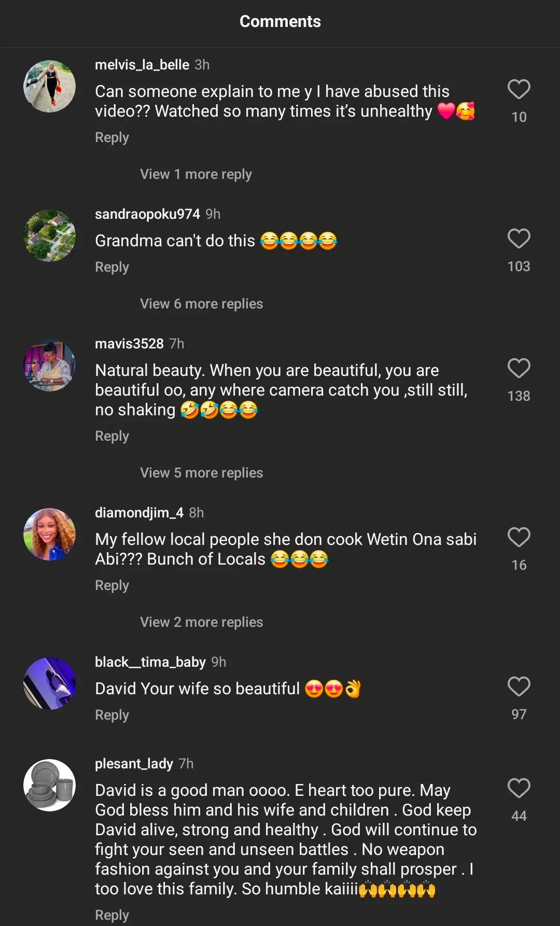Viewport: 560px width, 926px height.
Task: Like mavis3528's Natural beauty comment
Action: coord(519,369)
